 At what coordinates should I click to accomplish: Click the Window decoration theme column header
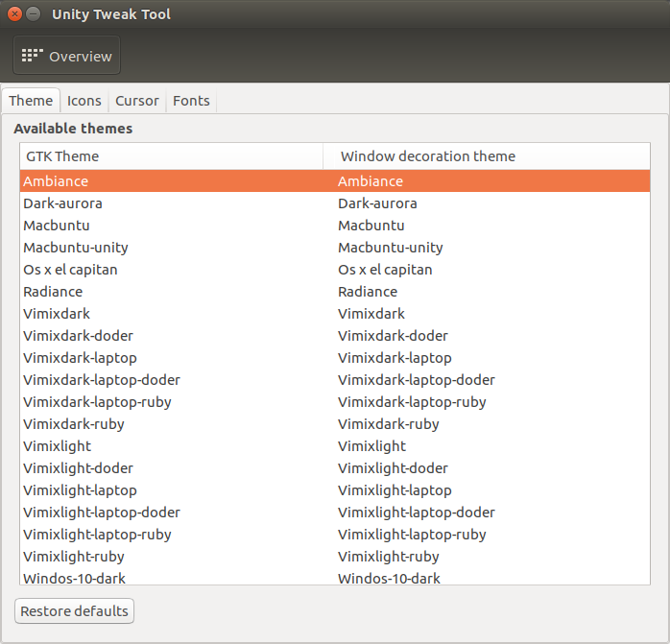(x=486, y=156)
